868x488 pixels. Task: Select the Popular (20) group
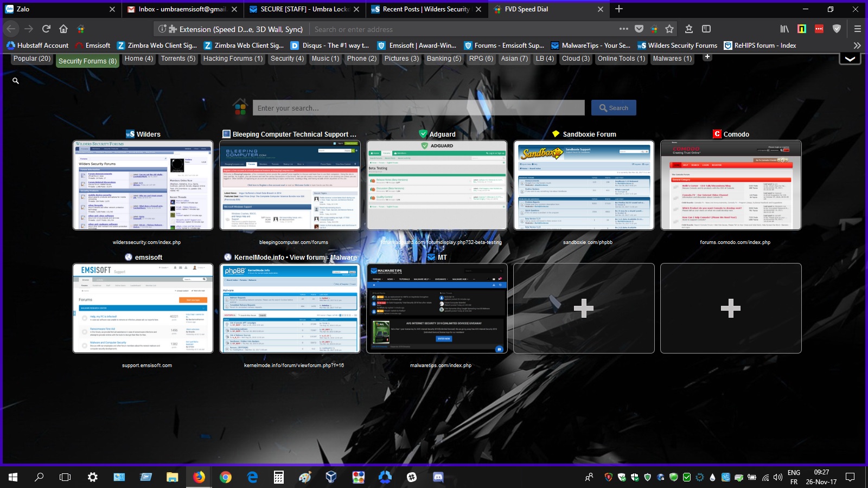click(32, 59)
